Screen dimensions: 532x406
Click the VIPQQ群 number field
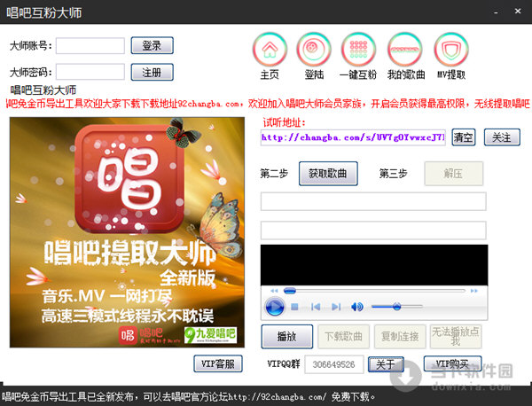(x=334, y=364)
